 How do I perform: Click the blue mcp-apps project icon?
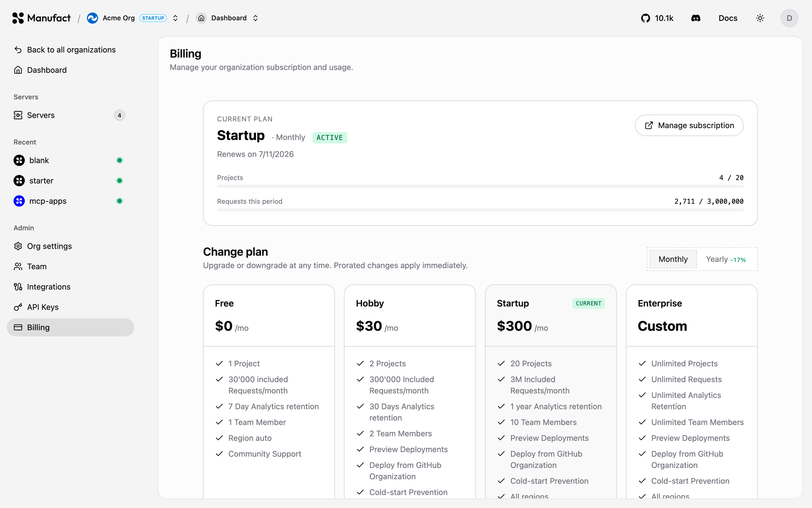click(19, 201)
